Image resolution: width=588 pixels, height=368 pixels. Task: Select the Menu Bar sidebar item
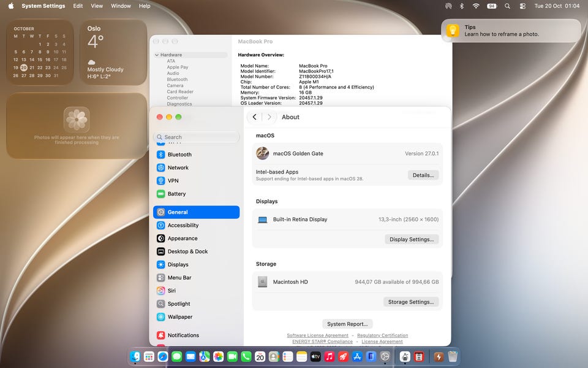(196, 278)
